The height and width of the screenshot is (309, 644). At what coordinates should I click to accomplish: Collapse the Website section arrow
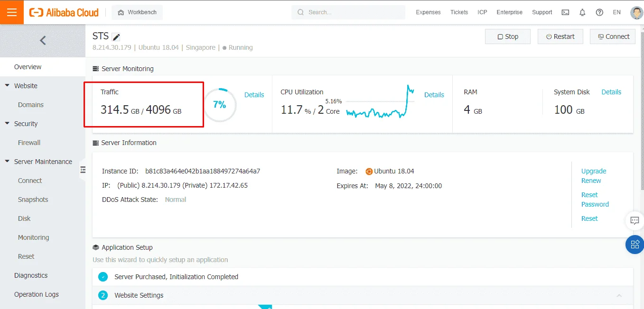(7, 86)
